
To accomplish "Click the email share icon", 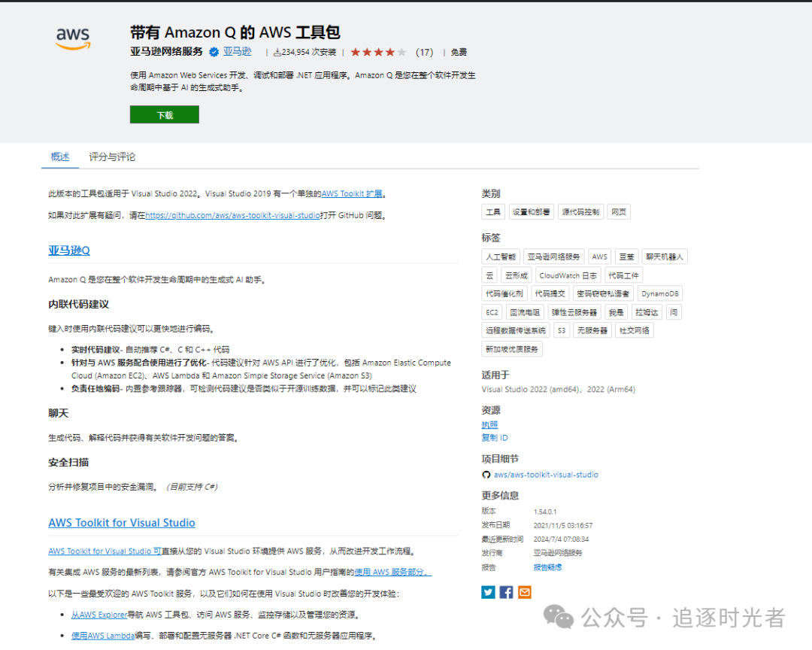I will click(x=525, y=592).
